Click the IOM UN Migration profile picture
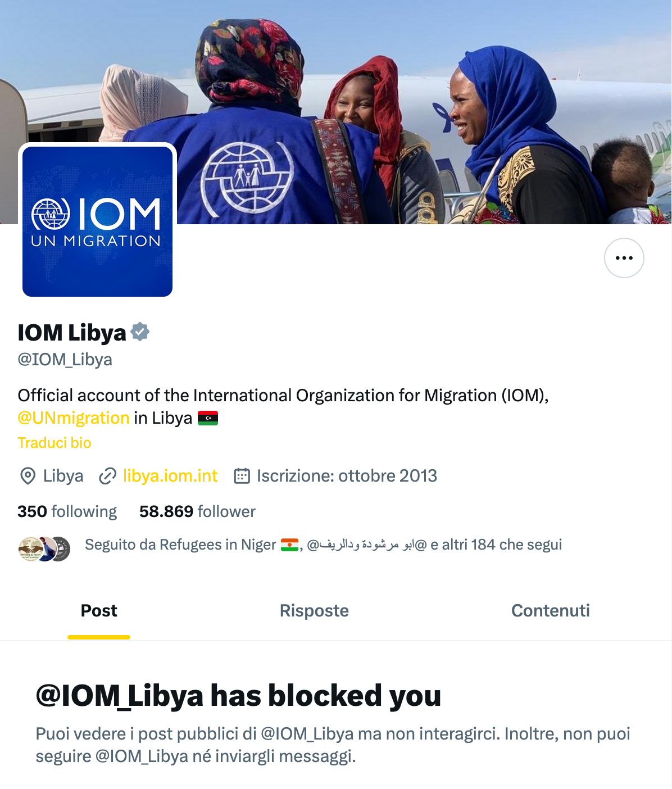The height and width of the screenshot is (789, 672). pyautogui.click(x=97, y=221)
